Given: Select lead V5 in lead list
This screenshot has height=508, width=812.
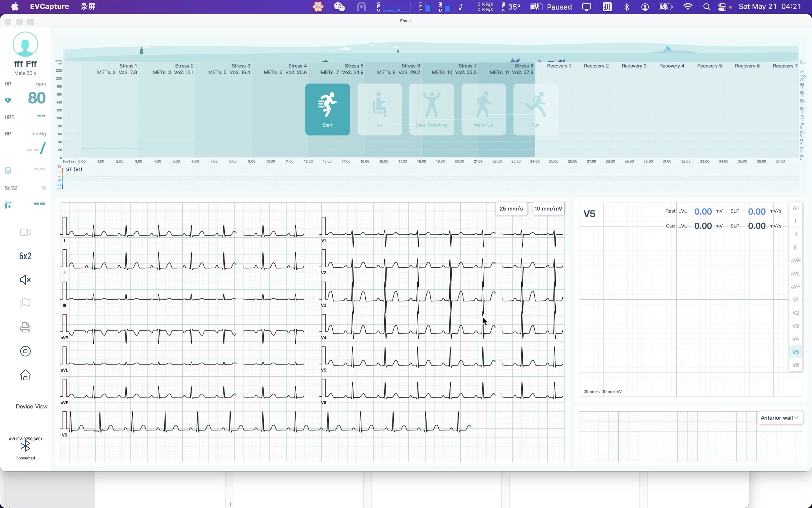Looking at the screenshot, I should 796,352.
